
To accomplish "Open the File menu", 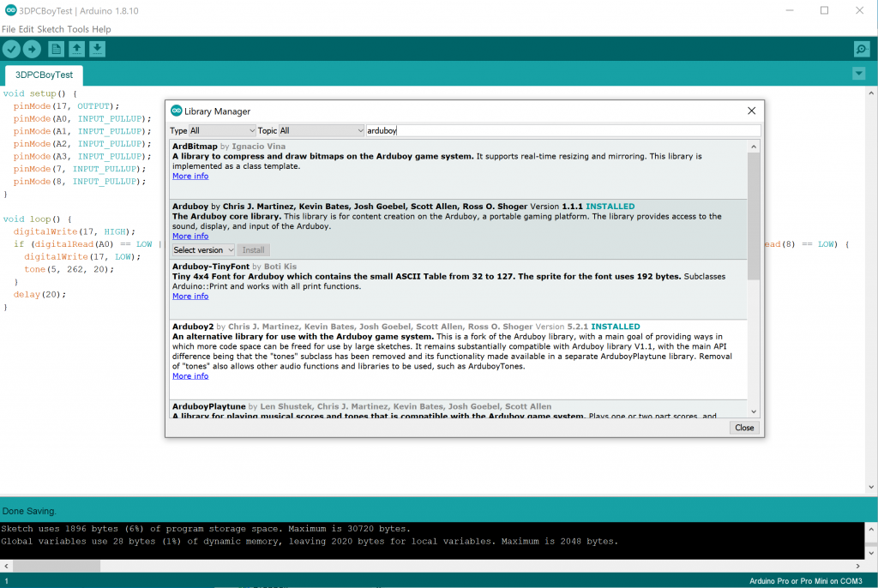I will click(9, 29).
